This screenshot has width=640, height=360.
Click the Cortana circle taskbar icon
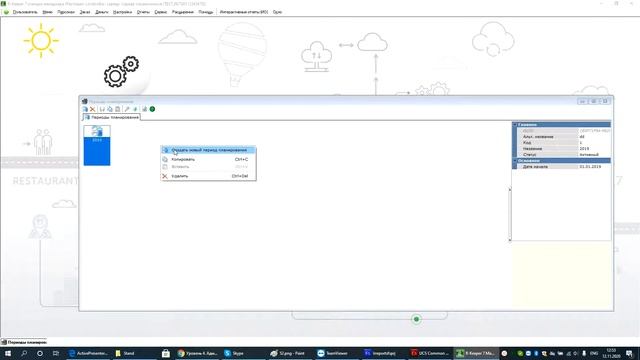40,353
